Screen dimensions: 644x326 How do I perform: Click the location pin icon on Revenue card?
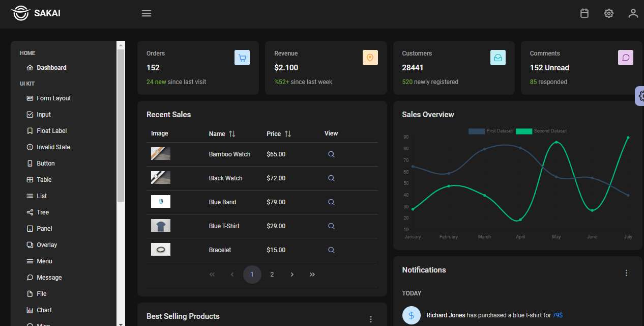point(370,58)
